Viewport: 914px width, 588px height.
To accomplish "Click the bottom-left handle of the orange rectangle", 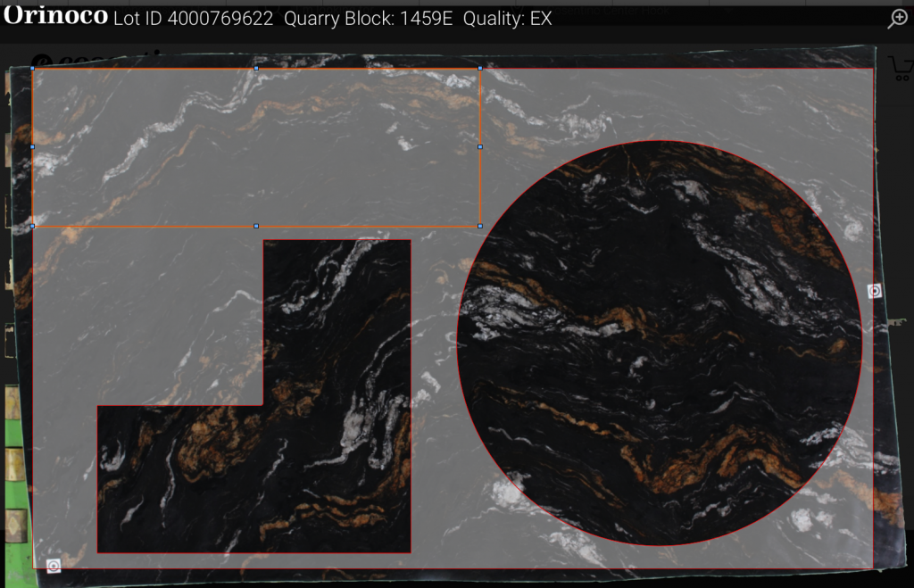I will 33,226.
